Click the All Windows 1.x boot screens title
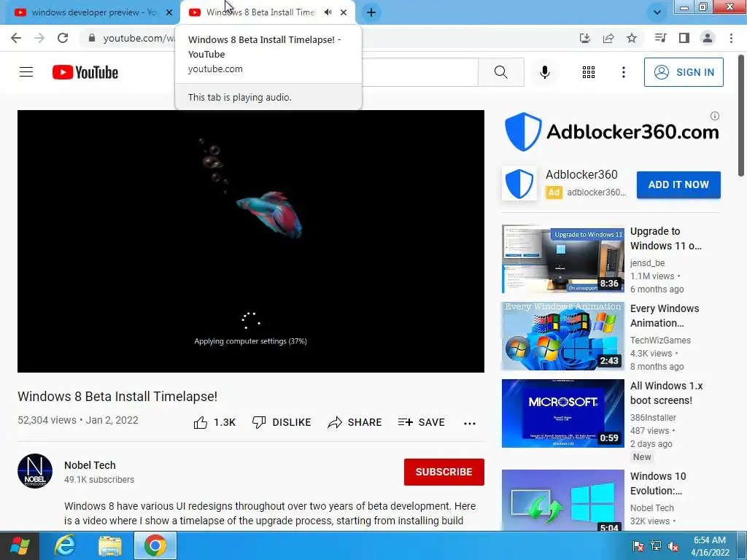 click(667, 393)
